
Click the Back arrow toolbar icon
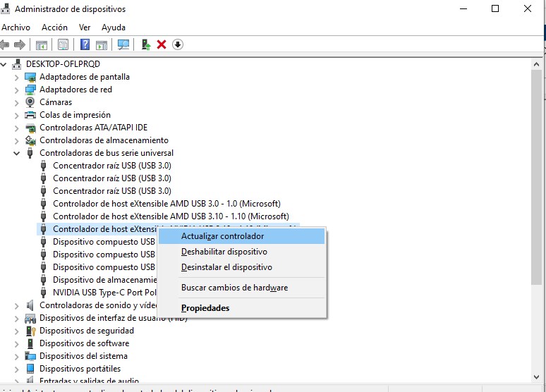click(4, 44)
